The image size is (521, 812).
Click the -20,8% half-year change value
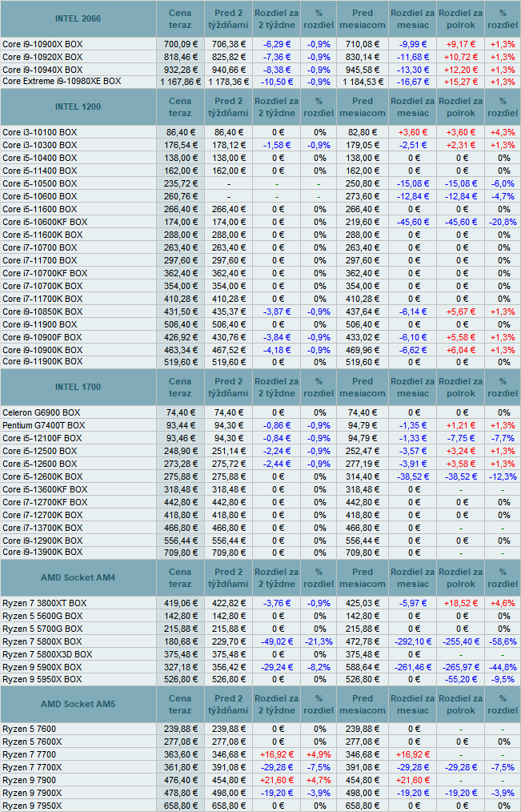pyautogui.click(x=503, y=222)
